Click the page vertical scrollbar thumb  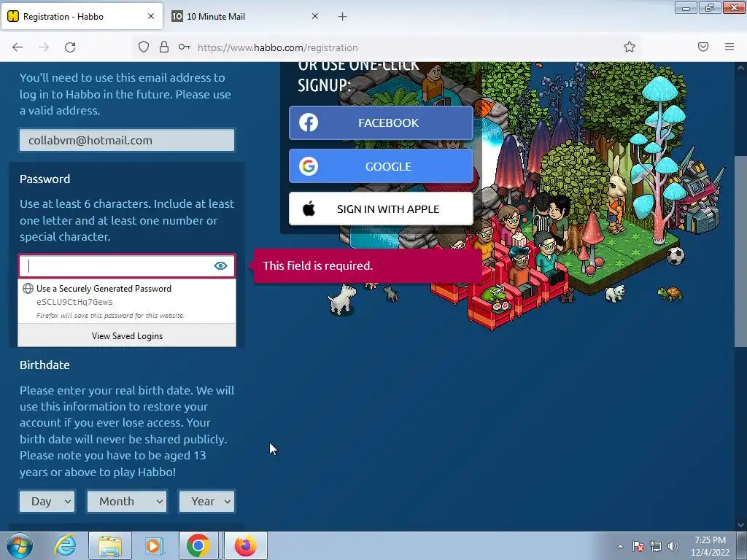point(740,252)
